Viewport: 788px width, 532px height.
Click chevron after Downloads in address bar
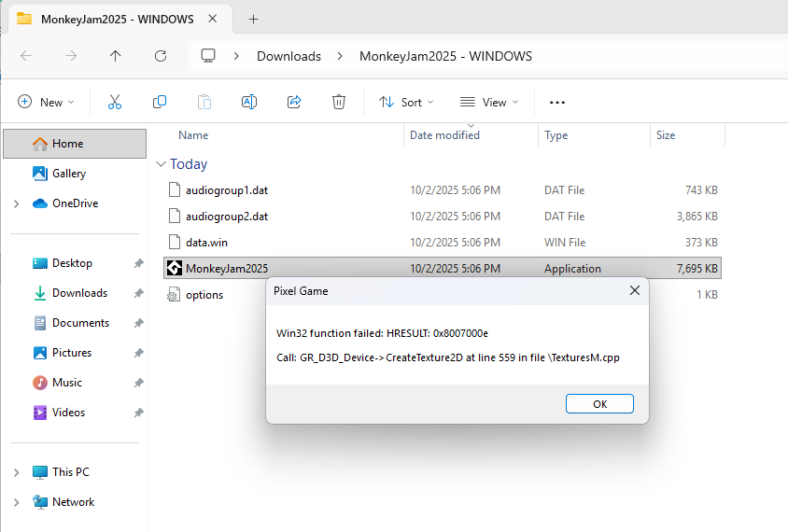click(x=340, y=56)
